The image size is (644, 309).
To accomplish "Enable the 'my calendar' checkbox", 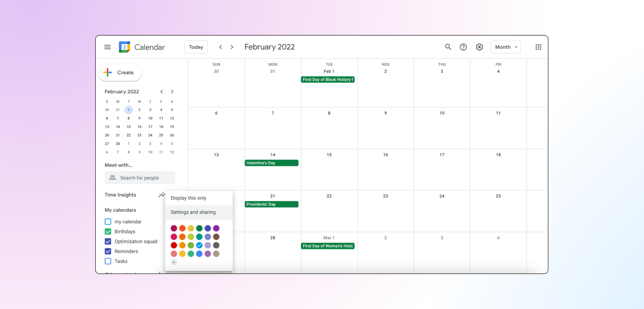I will point(108,222).
